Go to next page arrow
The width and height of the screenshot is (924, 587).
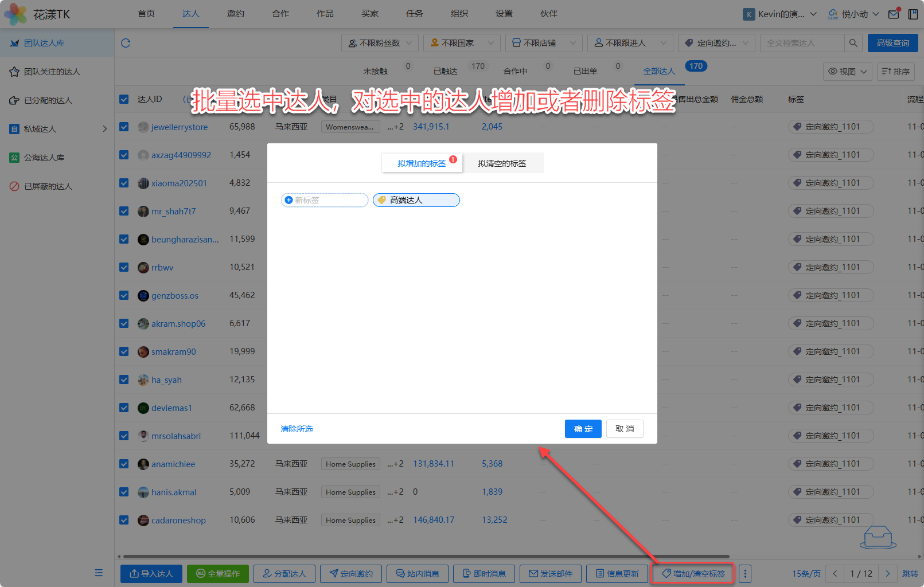pyautogui.click(x=887, y=573)
